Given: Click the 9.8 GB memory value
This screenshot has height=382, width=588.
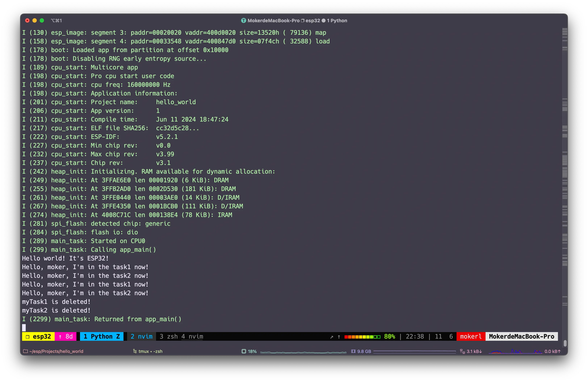Looking at the screenshot, I should click(x=364, y=351).
